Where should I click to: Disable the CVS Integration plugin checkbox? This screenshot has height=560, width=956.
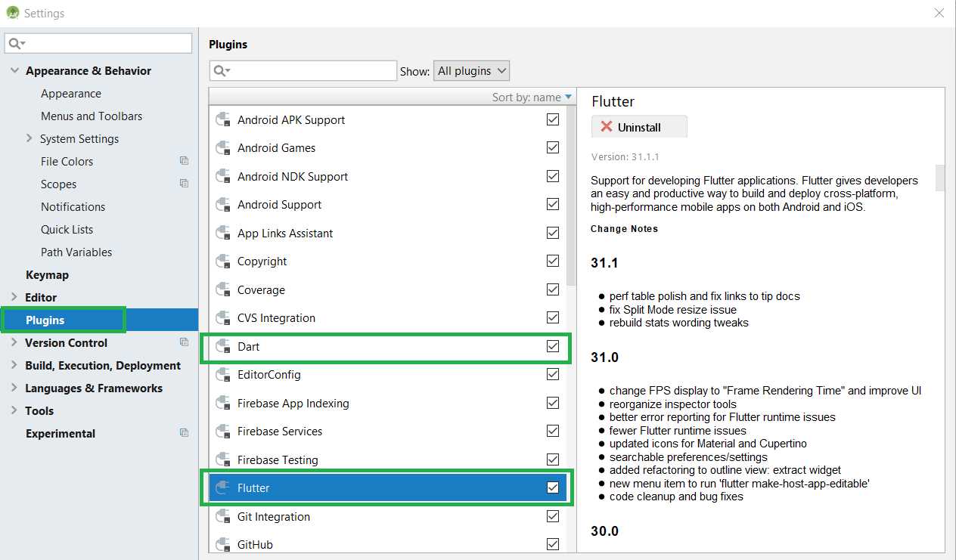point(552,317)
